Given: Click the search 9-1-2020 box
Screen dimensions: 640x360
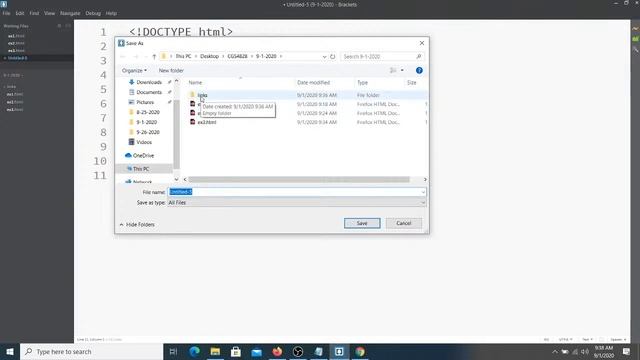Looking at the screenshot, I should [x=382, y=56].
